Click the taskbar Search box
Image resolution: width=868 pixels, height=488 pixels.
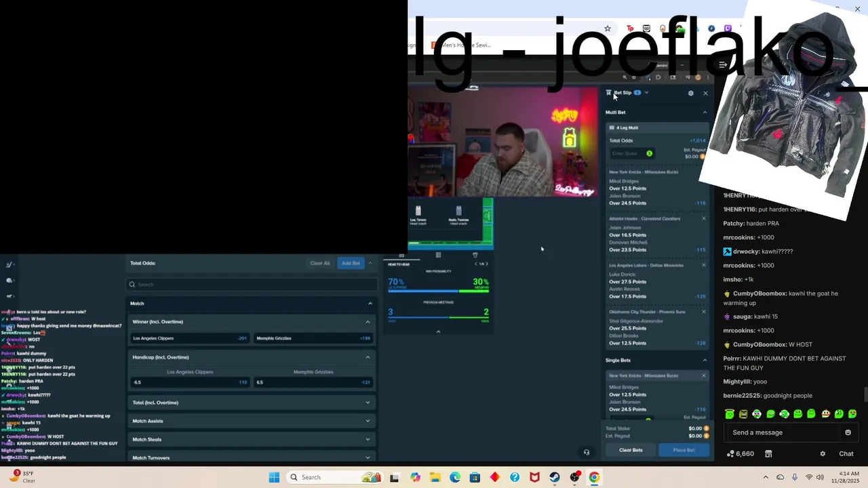[335, 477]
